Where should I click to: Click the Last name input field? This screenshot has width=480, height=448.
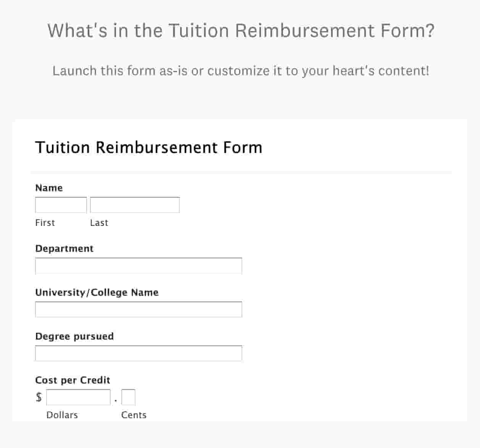pyautogui.click(x=135, y=205)
